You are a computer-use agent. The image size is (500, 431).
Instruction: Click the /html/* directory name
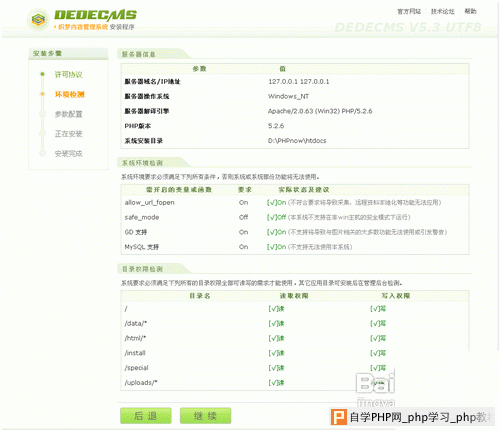tap(135, 338)
